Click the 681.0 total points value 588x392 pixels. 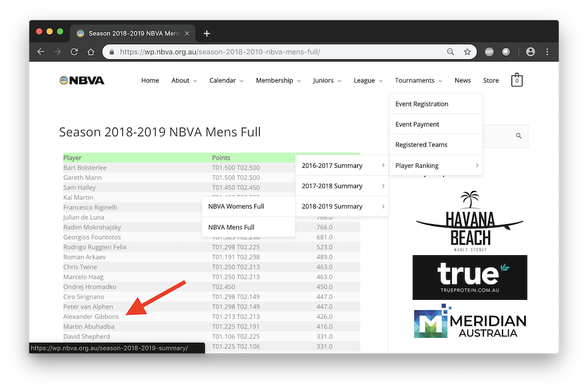click(x=324, y=237)
